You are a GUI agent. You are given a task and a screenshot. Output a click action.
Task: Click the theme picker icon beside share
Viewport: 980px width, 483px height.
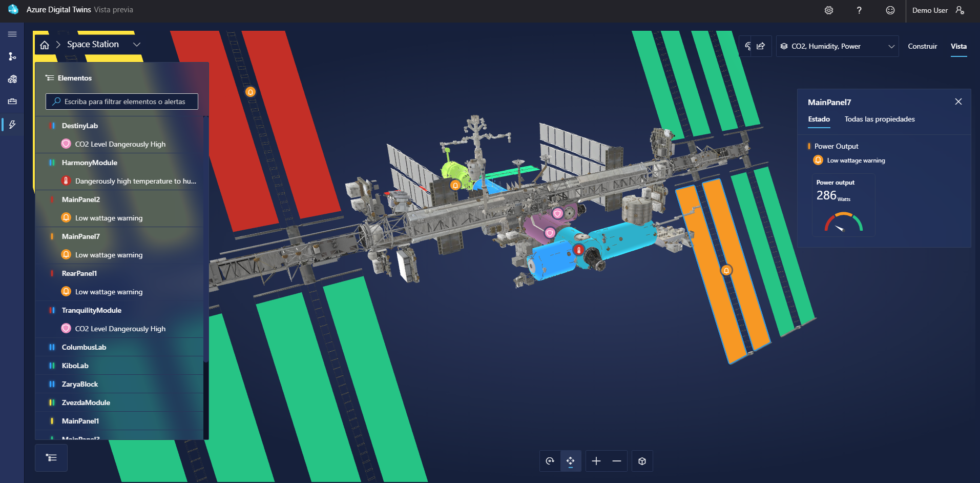click(748, 46)
